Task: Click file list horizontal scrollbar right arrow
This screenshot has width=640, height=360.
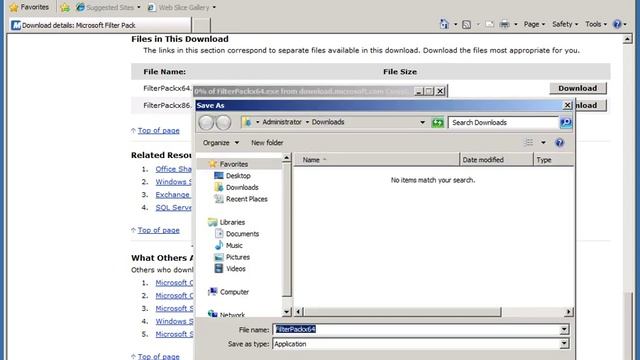Action: [x=569, y=312]
